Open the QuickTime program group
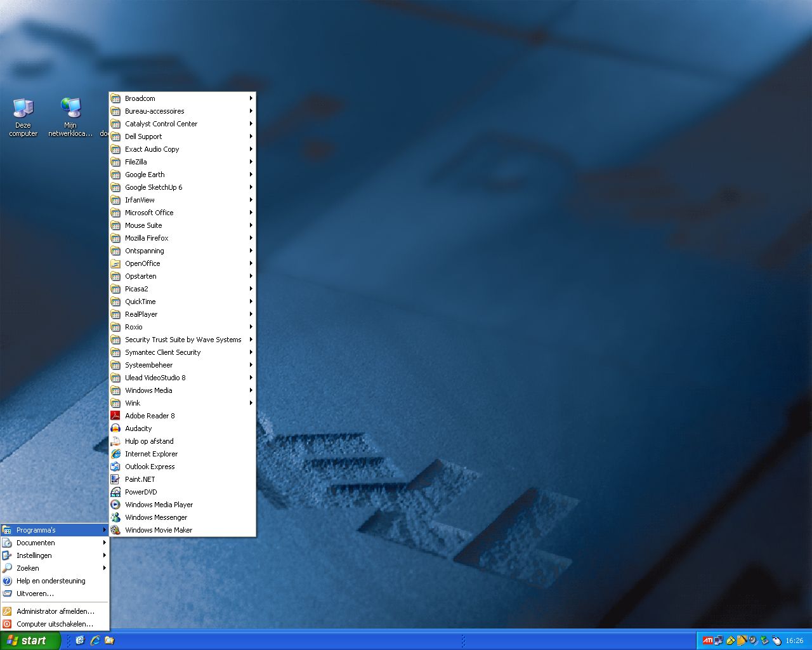Screen dimensions: 812x650 tap(183, 302)
